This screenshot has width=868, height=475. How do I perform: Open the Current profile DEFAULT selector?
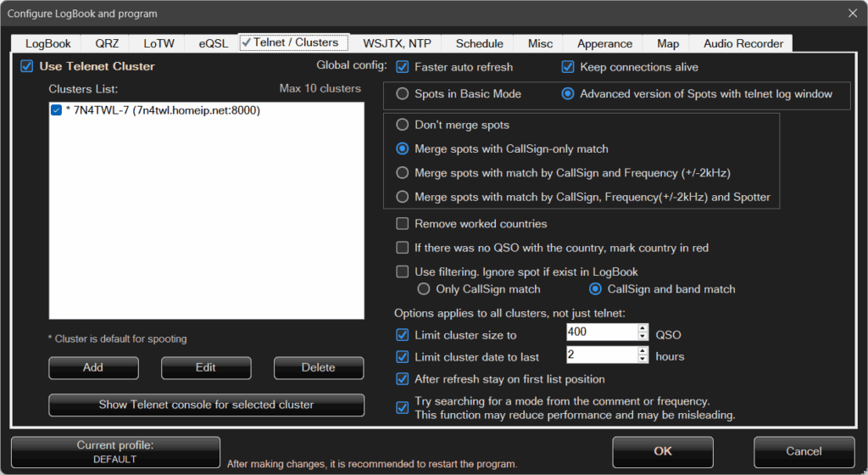coord(115,452)
